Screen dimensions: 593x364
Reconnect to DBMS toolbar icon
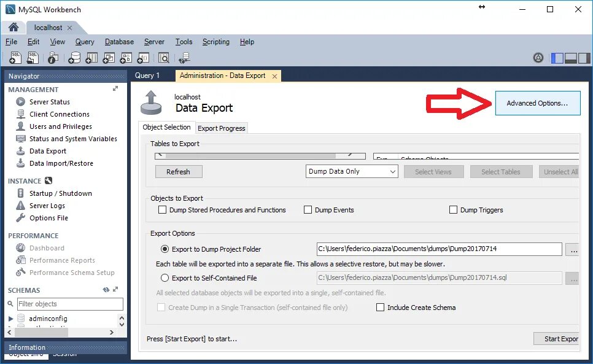click(x=185, y=58)
